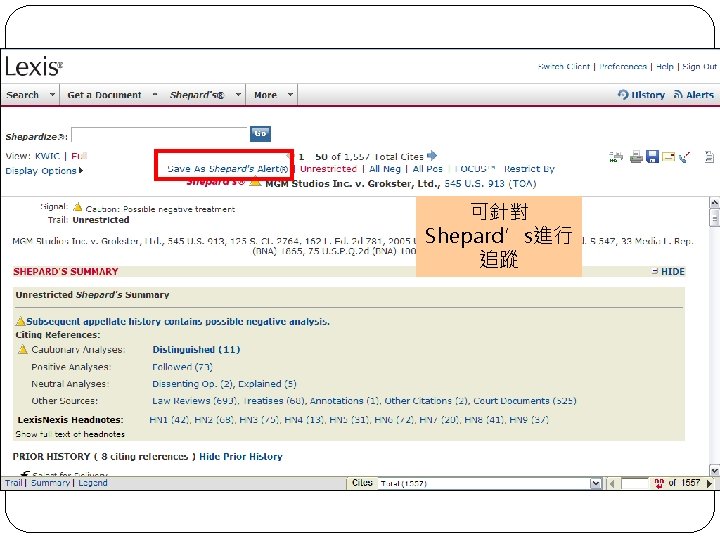The width and height of the screenshot is (720, 540).
Task: Click the History clock icon
Action: point(623,95)
